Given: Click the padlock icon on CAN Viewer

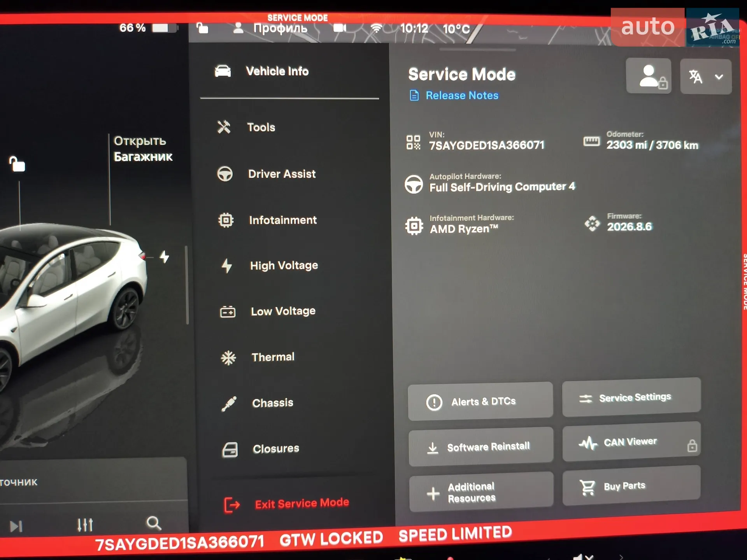Looking at the screenshot, I should (x=692, y=446).
